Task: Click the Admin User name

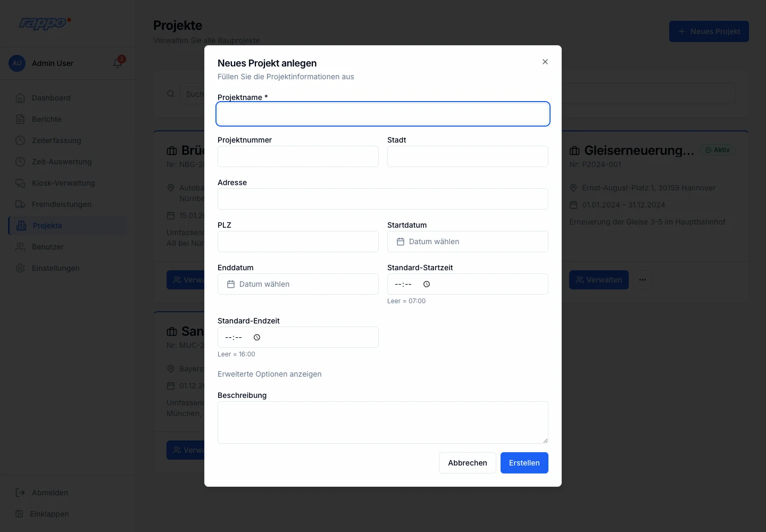Action: (x=53, y=63)
